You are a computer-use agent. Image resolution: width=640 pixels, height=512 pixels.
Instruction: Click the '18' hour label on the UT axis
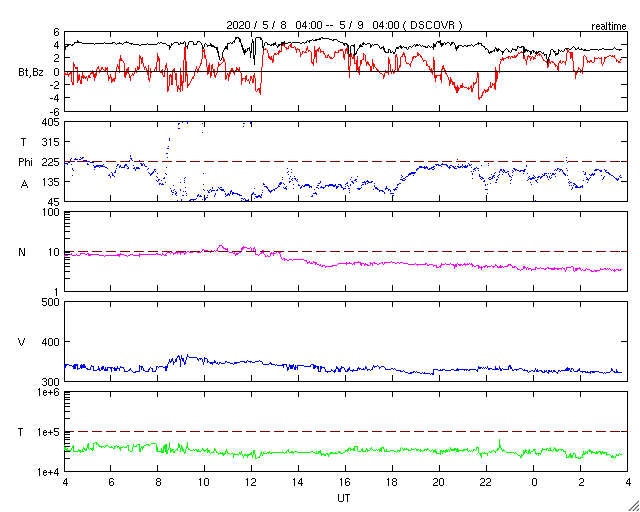392,481
